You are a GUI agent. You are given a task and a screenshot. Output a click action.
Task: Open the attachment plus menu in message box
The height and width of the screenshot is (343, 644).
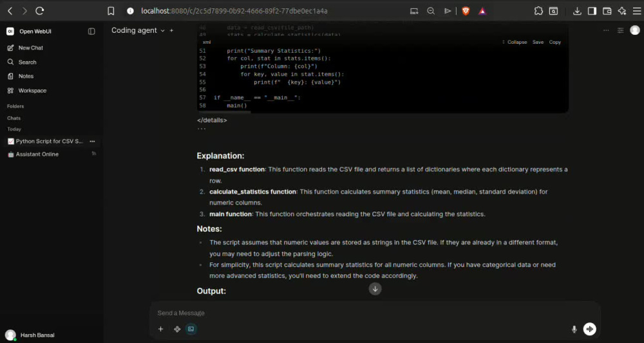click(x=160, y=329)
